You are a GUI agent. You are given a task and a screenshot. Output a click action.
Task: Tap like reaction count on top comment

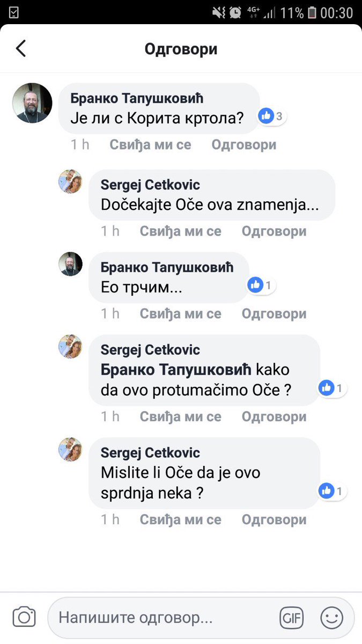(x=271, y=116)
